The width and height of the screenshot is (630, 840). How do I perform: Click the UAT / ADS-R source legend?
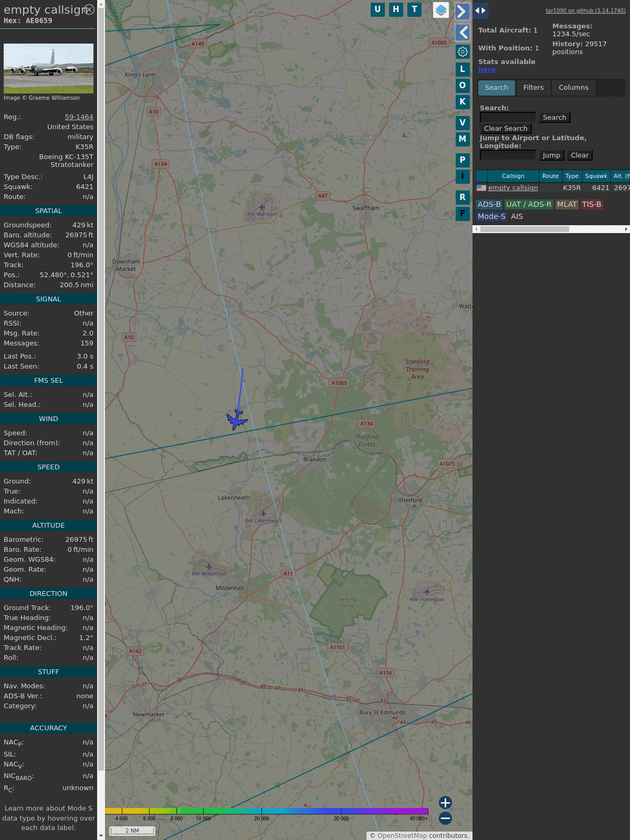tap(529, 205)
